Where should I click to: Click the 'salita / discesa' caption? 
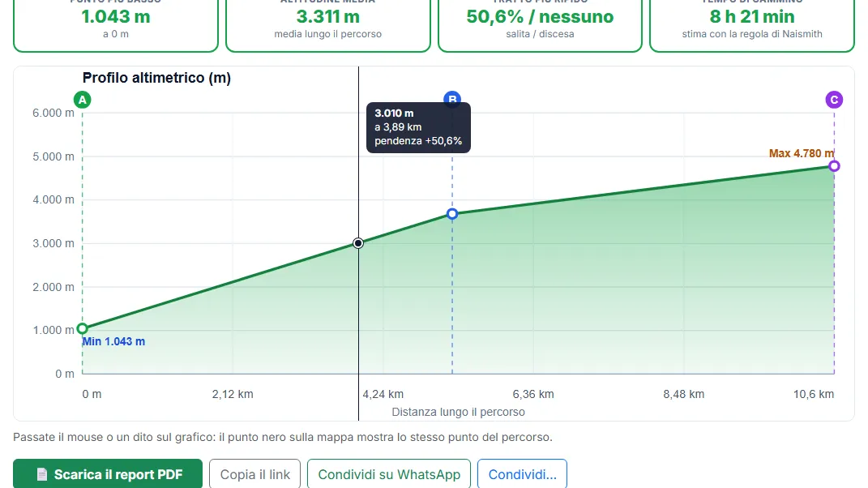point(540,34)
